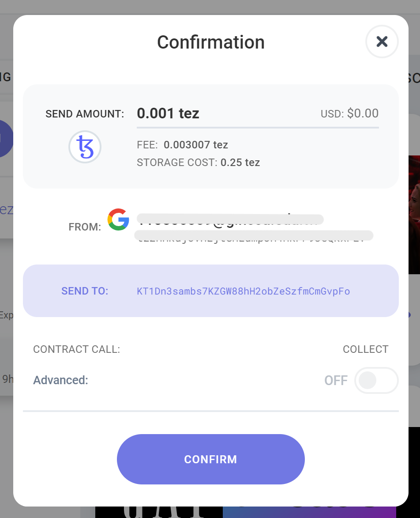Click the Google account logo
The height and width of the screenshot is (518, 420).
[118, 219]
